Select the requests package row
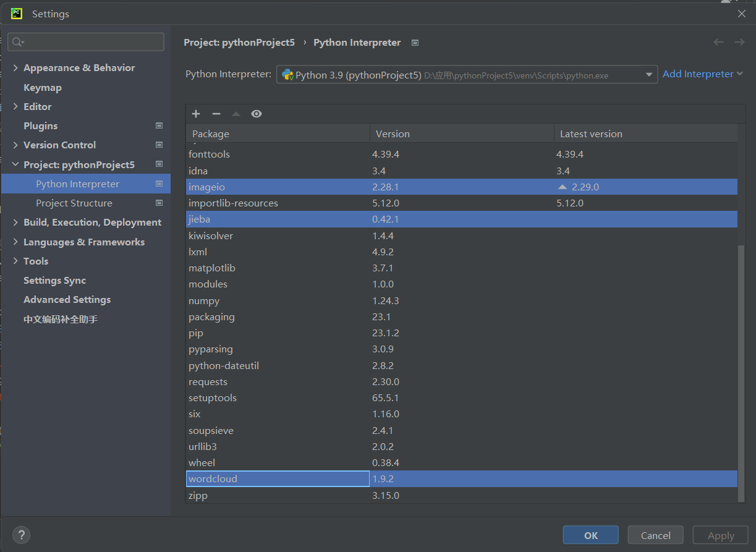Screen dimensions: 756x552 (462, 381)
